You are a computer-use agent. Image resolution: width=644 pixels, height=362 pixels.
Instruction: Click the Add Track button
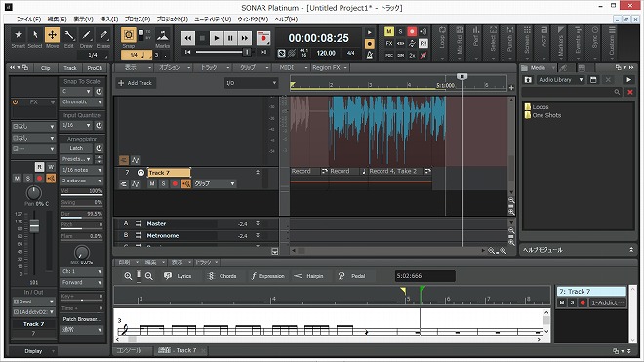136,83
